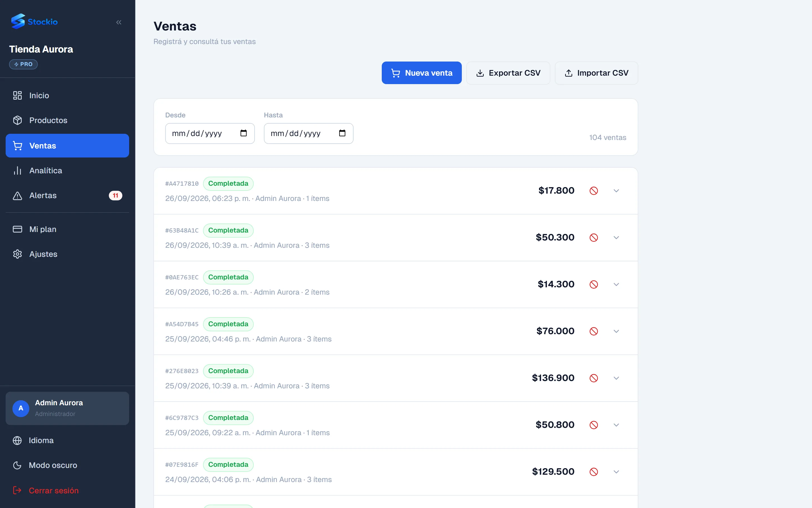Image resolution: width=812 pixels, height=508 pixels.
Task: Expand the $136.900 sale row chevron
Action: tap(616, 378)
